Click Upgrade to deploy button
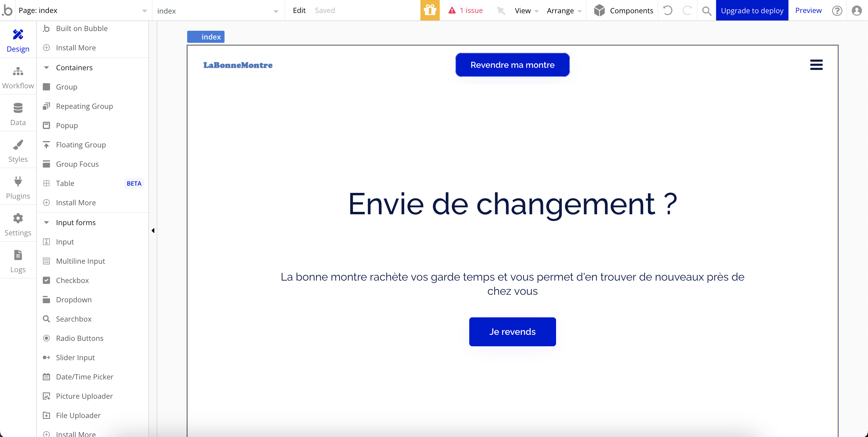Screen dimensions: 868x437 click(x=752, y=11)
